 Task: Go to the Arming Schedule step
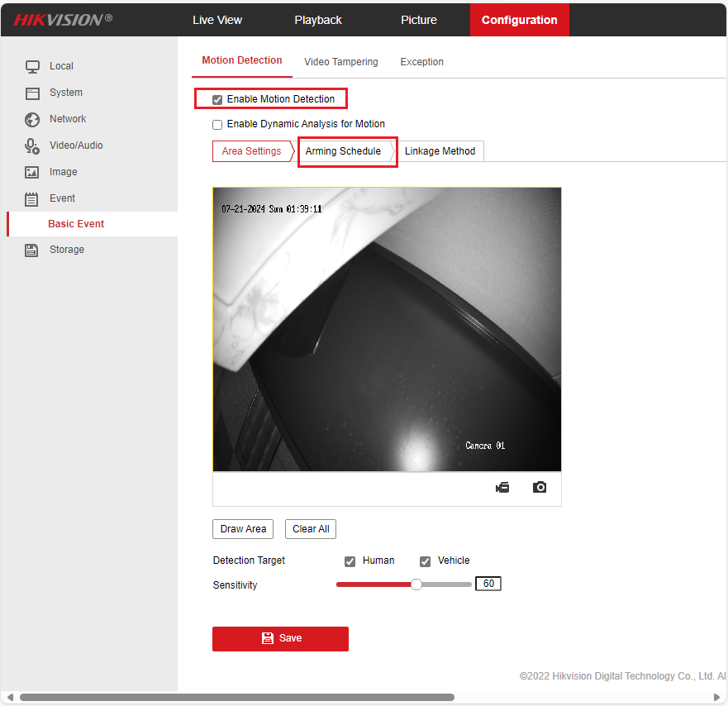coord(343,151)
